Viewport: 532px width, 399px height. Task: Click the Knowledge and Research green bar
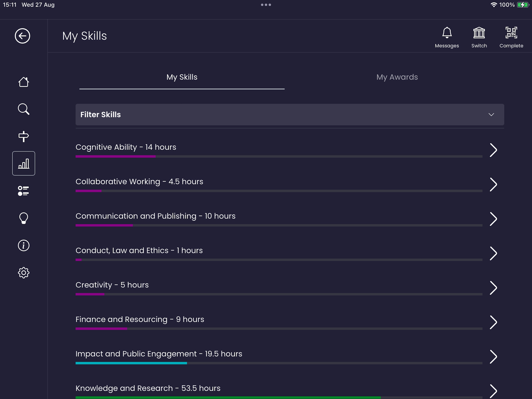(x=228, y=398)
